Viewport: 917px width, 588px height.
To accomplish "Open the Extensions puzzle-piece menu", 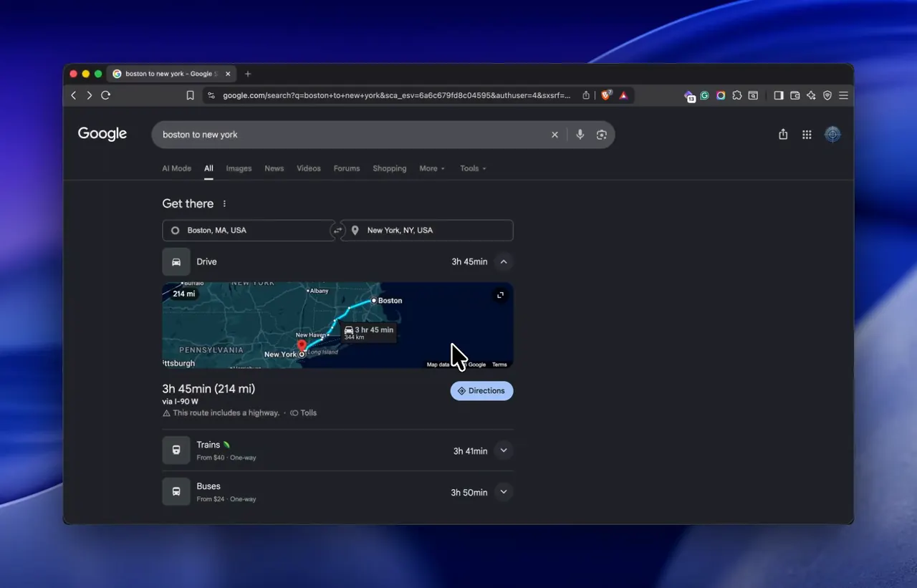I will click(737, 95).
